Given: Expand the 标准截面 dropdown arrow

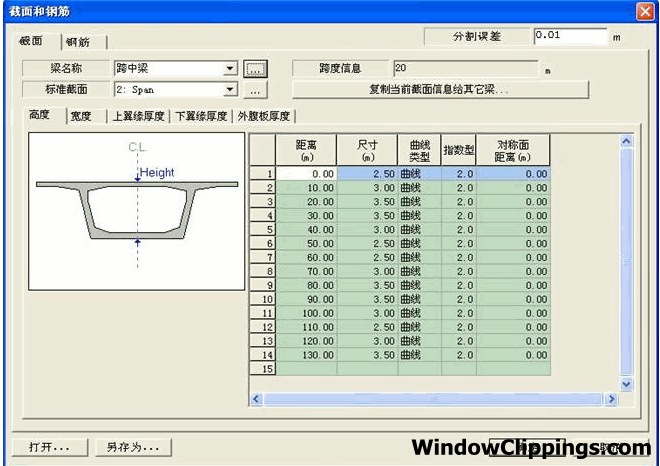Looking at the screenshot, I should point(230,89).
